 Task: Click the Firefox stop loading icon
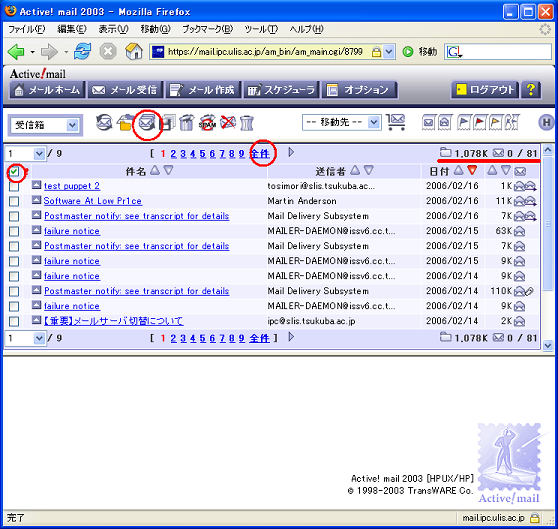point(108,52)
